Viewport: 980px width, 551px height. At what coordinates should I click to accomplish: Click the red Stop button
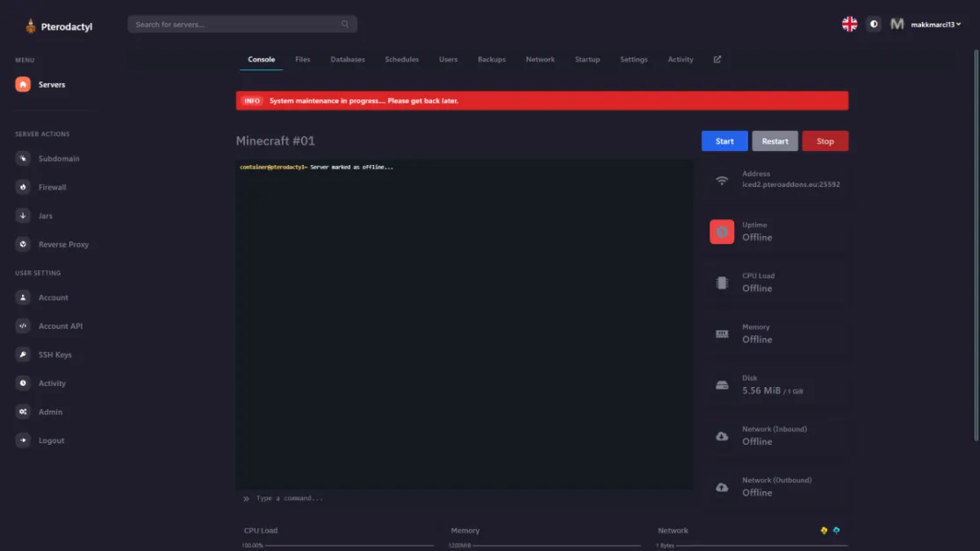(x=825, y=141)
